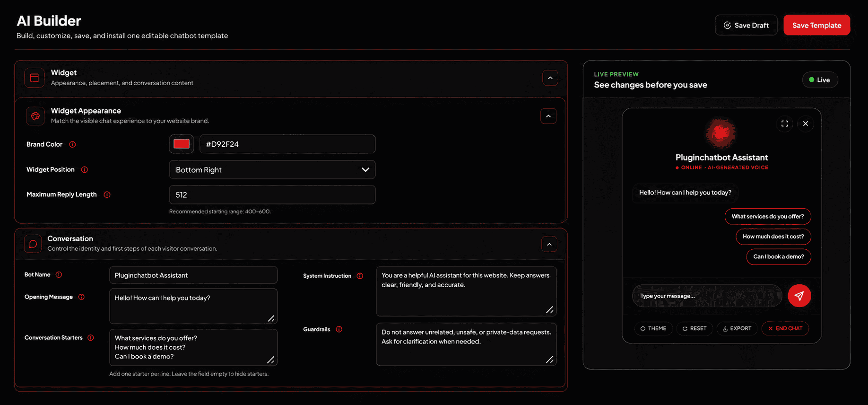Screen dimensions: 868x405
Task: Click the Save Draft button
Action: coord(746,25)
